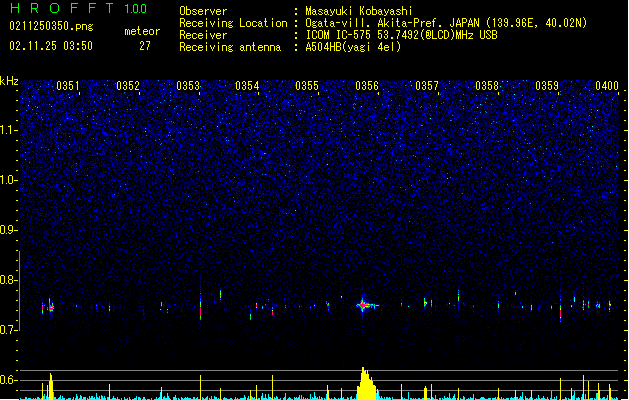Click the vertical echo streak at 0353

201,304
